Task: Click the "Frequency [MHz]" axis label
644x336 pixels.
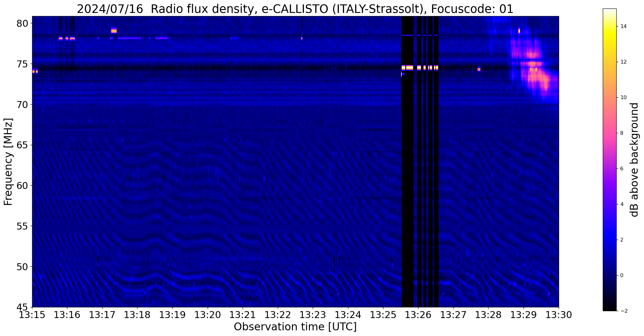Action: point(8,162)
